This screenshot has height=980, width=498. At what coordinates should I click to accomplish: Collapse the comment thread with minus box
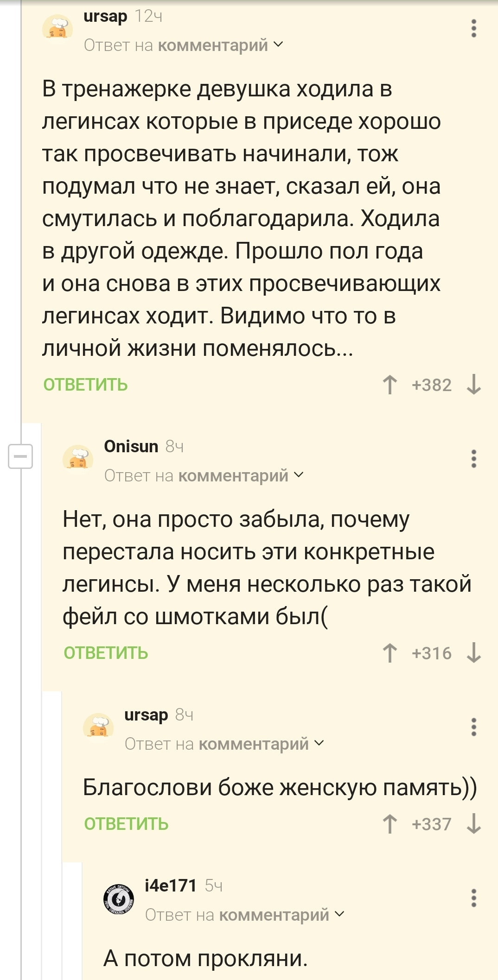pyautogui.click(x=20, y=456)
